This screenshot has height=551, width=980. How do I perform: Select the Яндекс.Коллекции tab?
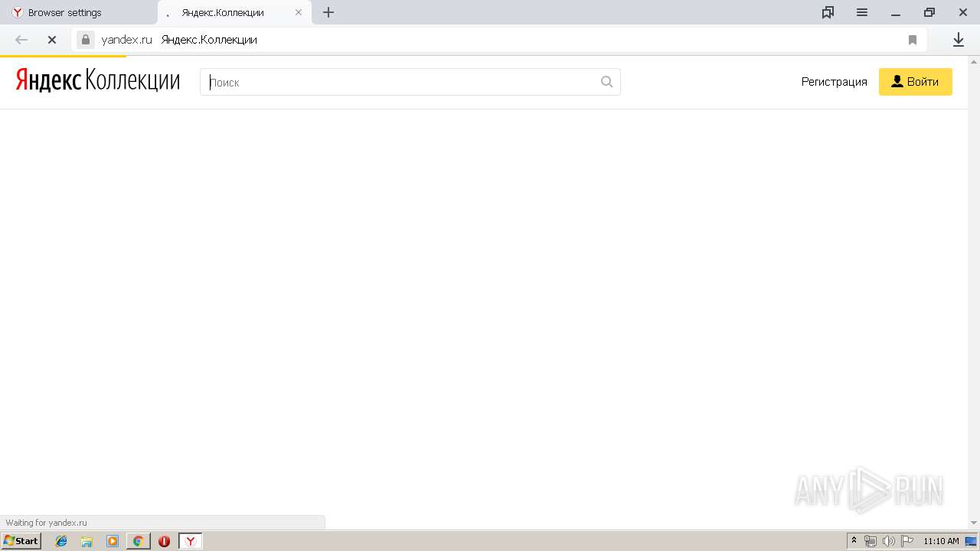tap(234, 12)
